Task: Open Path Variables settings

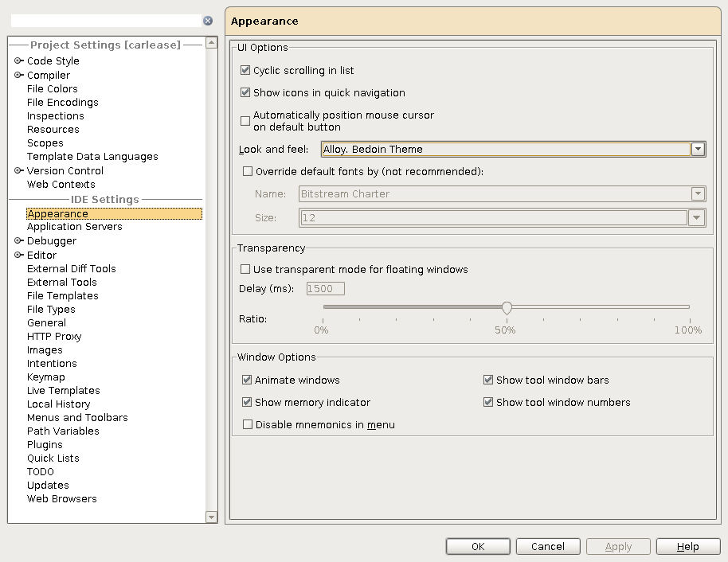Action: coord(63,431)
